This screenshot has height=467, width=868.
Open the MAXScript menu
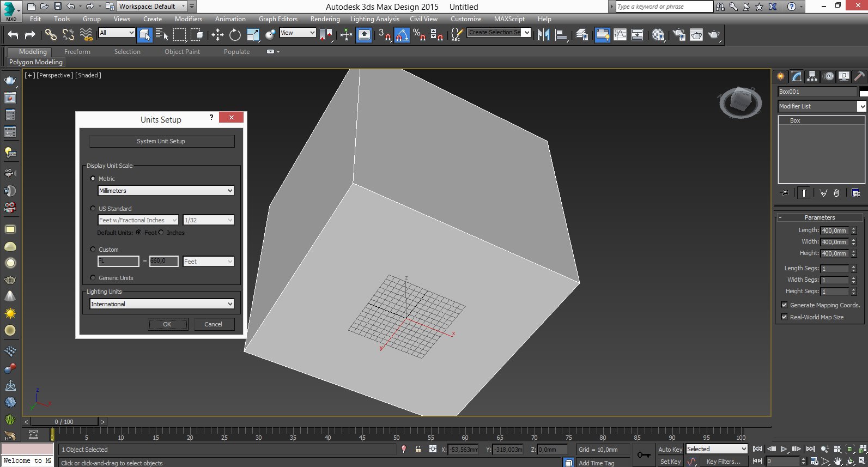(x=509, y=19)
